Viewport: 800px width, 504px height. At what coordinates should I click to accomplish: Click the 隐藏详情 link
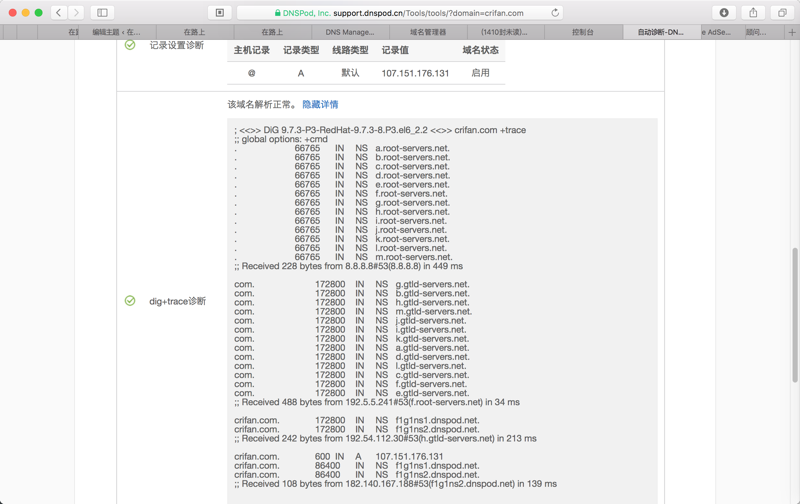320,105
